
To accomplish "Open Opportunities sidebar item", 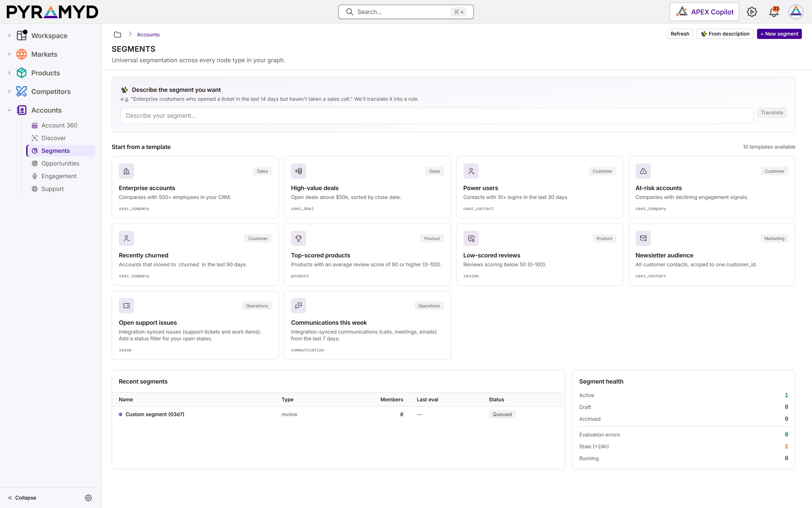I will 60,163.
